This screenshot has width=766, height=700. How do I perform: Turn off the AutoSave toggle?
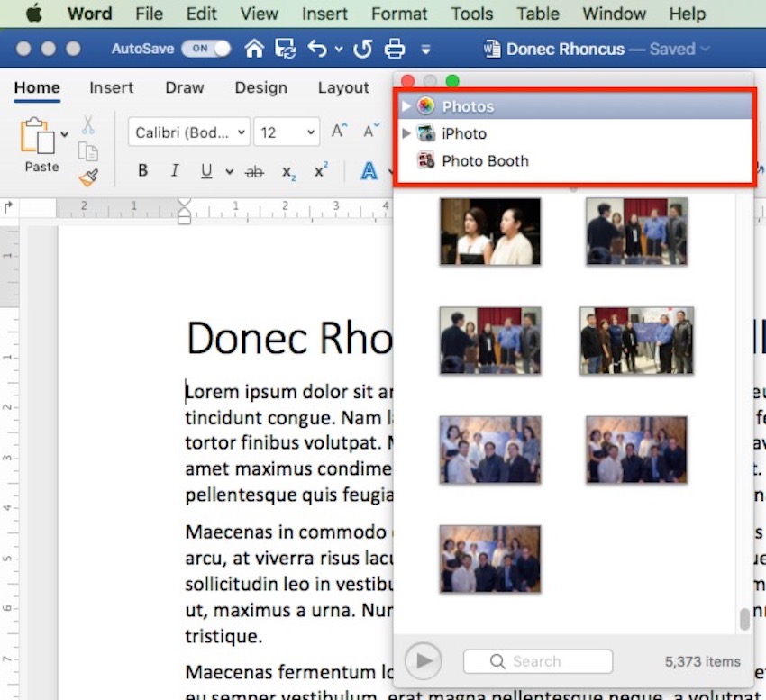[206, 50]
